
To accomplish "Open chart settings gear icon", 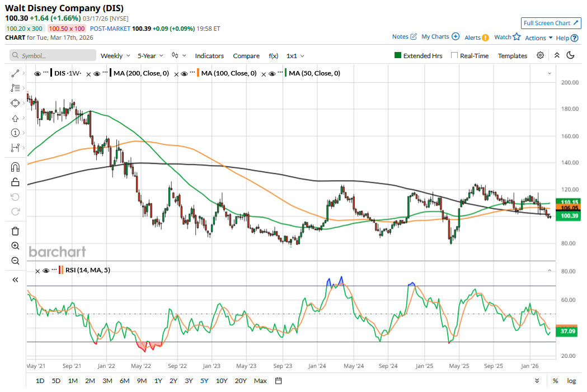I will (x=540, y=55).
